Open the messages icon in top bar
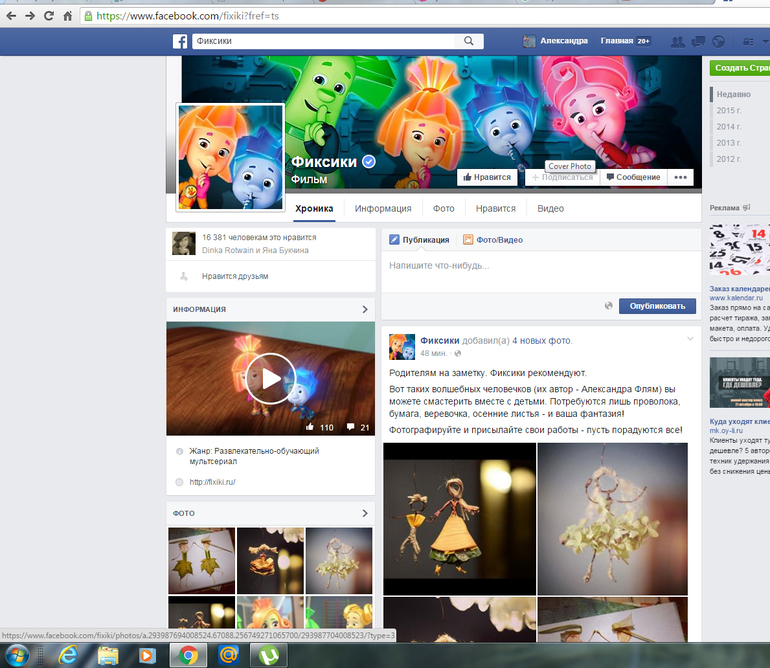770x668 pixels. 698,41
